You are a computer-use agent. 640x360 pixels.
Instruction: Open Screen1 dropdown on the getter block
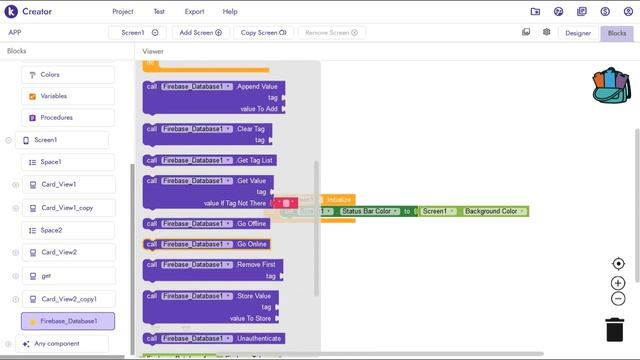click(439, 211)
